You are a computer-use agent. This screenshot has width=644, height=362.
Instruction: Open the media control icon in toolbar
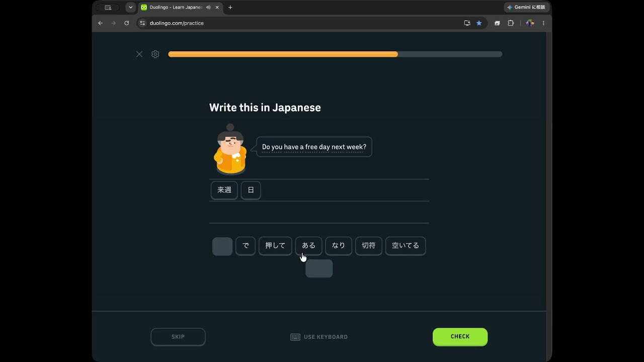coord(497,23)
